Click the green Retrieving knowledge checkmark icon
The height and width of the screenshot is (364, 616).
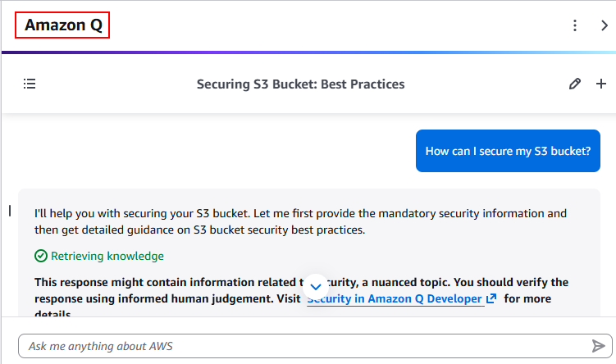coord(41,256)
